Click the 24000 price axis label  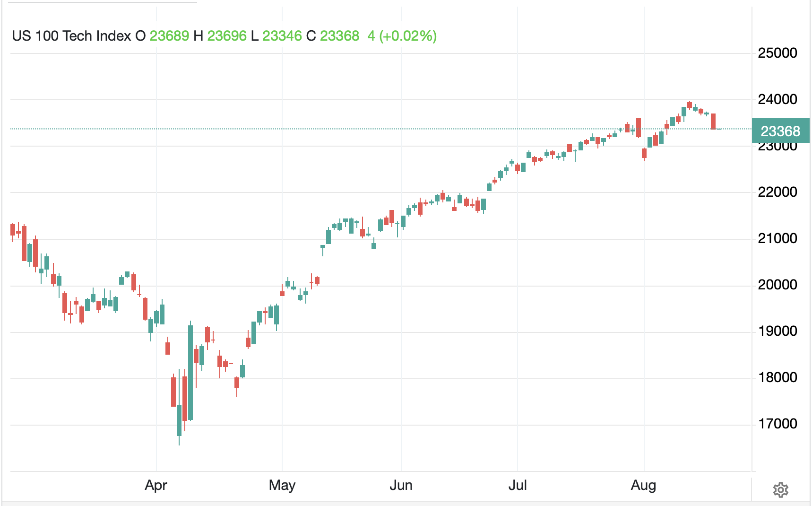pyautogui.click(x=777, y=99)
